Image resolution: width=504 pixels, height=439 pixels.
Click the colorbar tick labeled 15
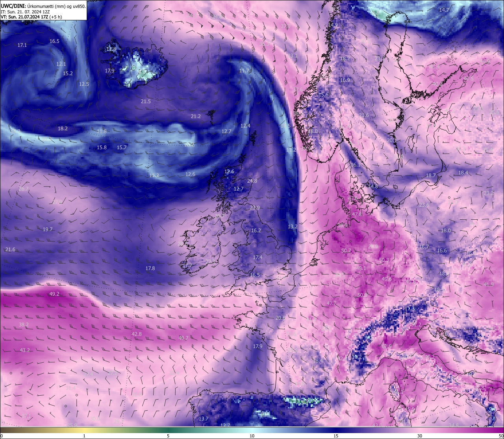[x=336, y=436]
